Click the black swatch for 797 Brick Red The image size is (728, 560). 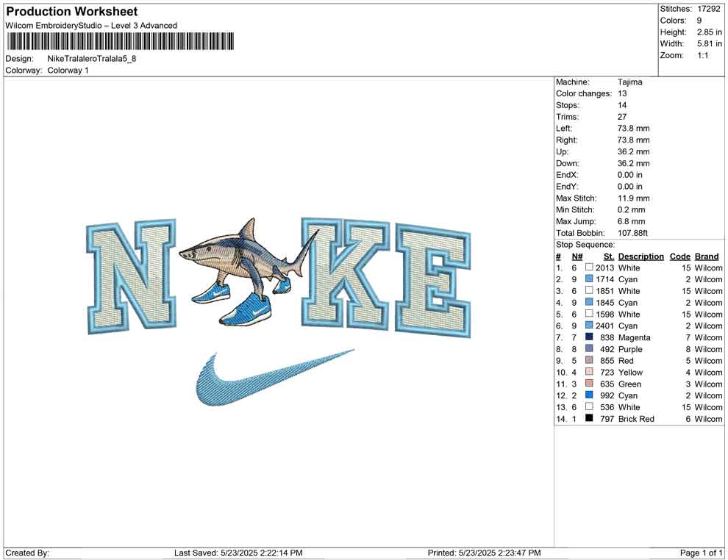pyautogui.click(x=589, y=418)
